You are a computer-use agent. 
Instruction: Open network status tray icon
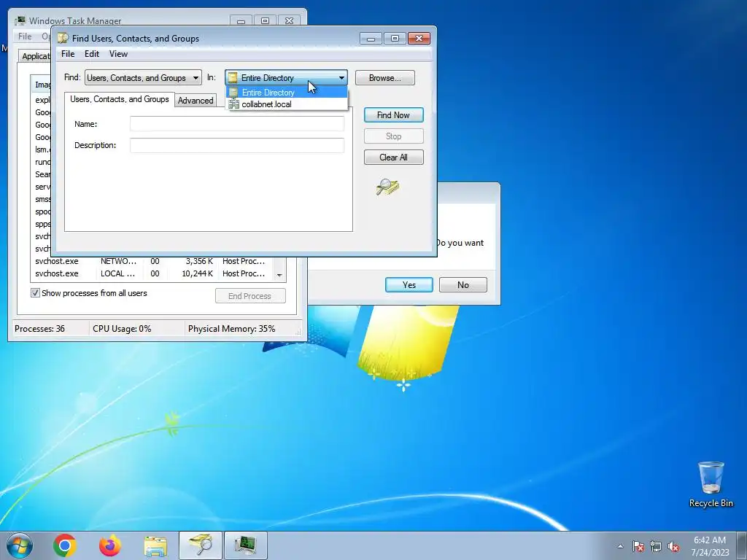(x=656, y=546)
